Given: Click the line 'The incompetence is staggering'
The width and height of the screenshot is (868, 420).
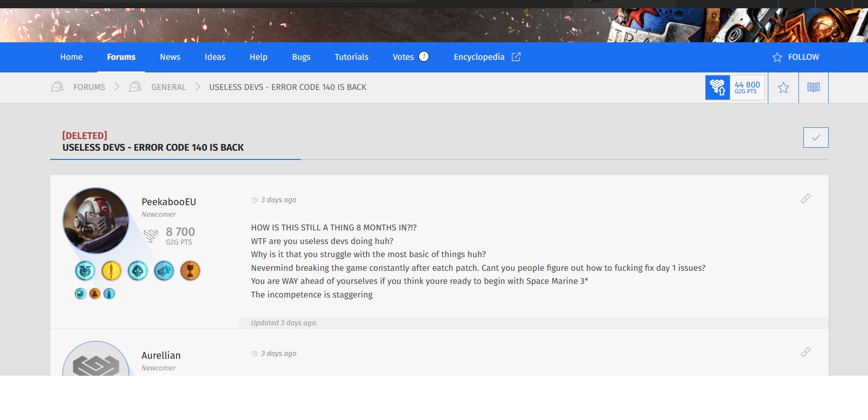Looking at the screenshot, I should 312,295.
